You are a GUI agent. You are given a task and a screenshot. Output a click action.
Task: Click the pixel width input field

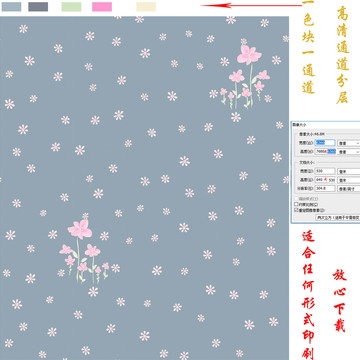325,143
